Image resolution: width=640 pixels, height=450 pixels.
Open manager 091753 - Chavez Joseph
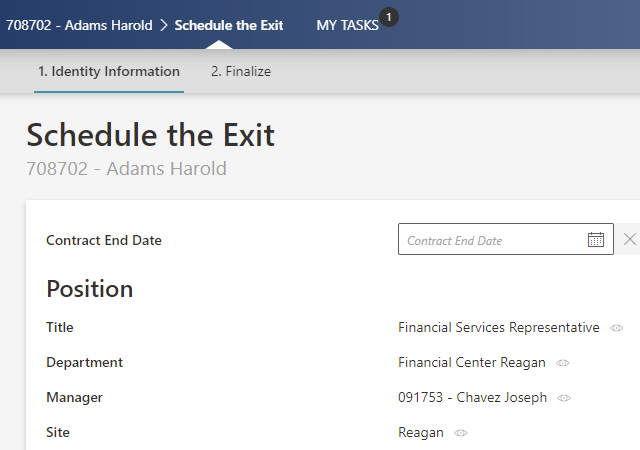(472, 398)
